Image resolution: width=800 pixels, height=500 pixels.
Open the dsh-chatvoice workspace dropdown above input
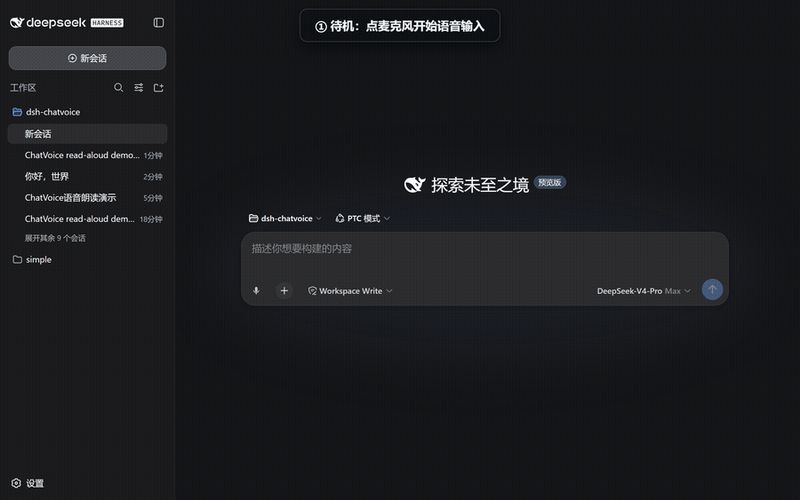[285, 218]
